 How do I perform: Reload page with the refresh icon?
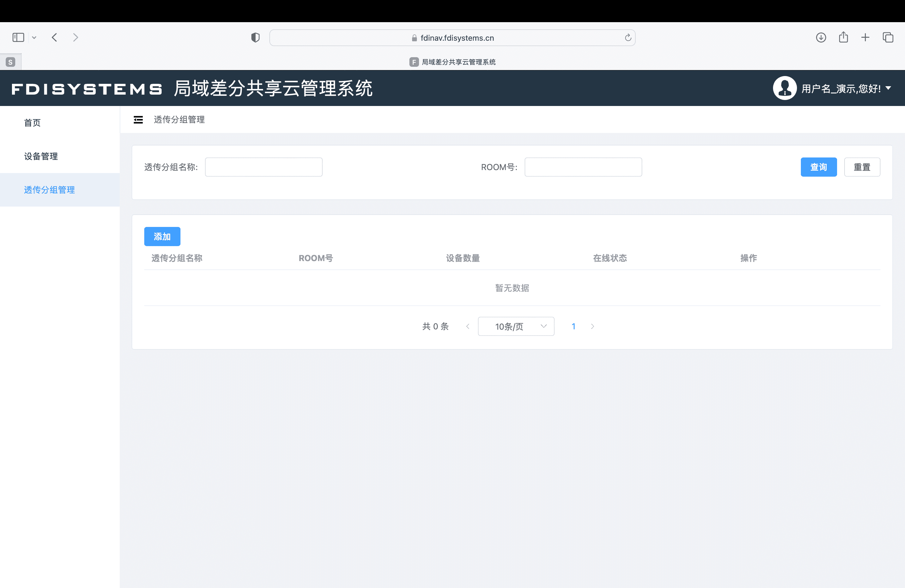tap(628, 38)
